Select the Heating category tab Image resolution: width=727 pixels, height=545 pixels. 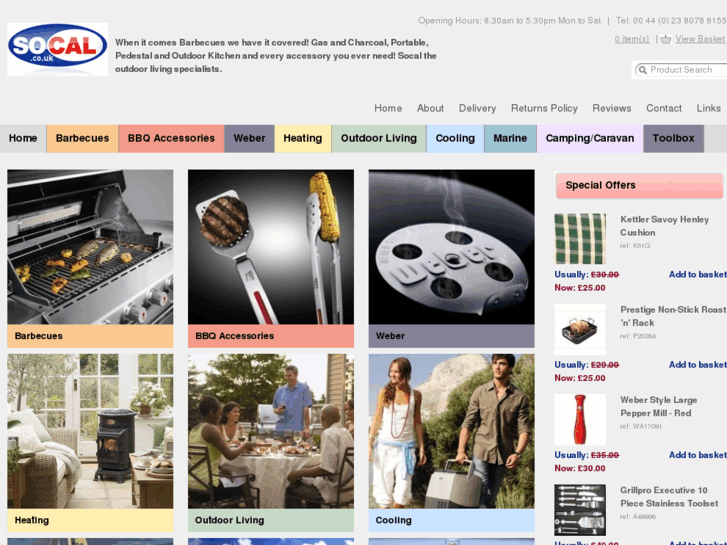303,138
